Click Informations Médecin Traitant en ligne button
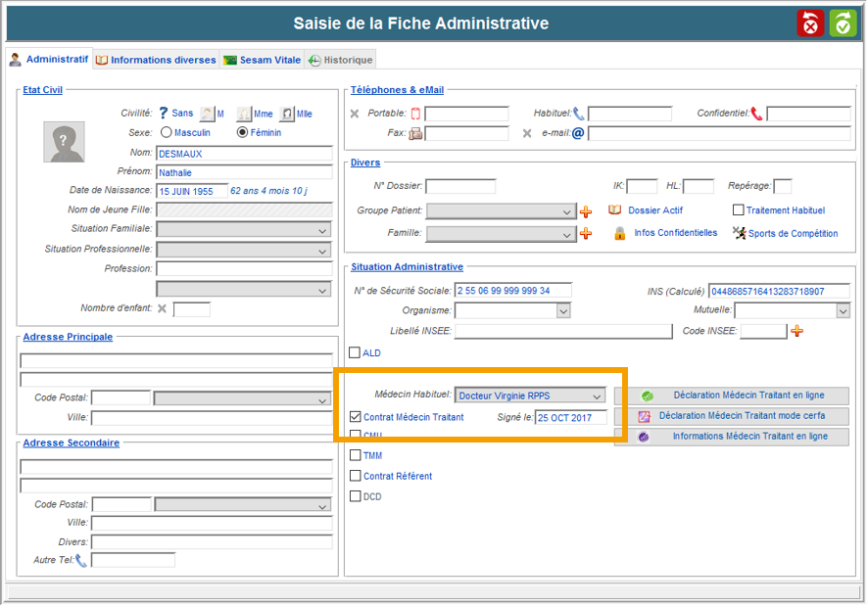The height and width of the screenshot is (605, 868). 732,437
